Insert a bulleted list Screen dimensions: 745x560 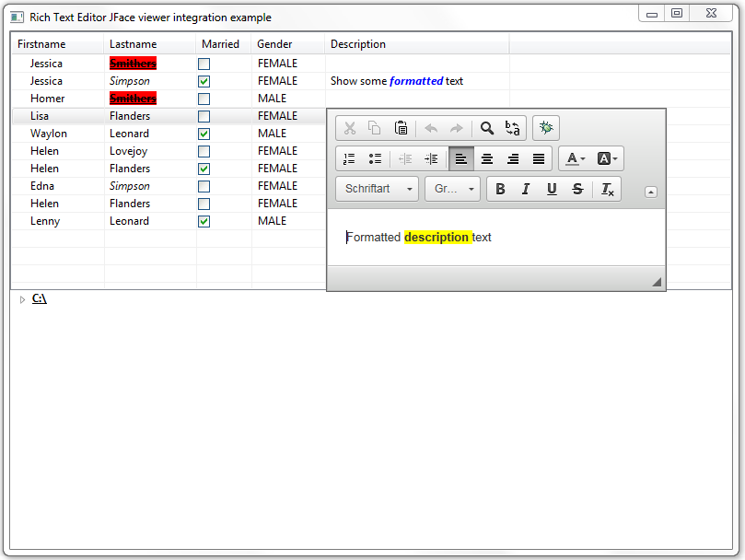[376, 158]
